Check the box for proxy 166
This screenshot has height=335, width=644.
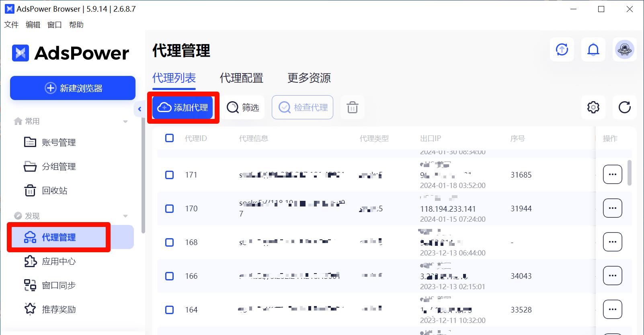coord(170,276)
